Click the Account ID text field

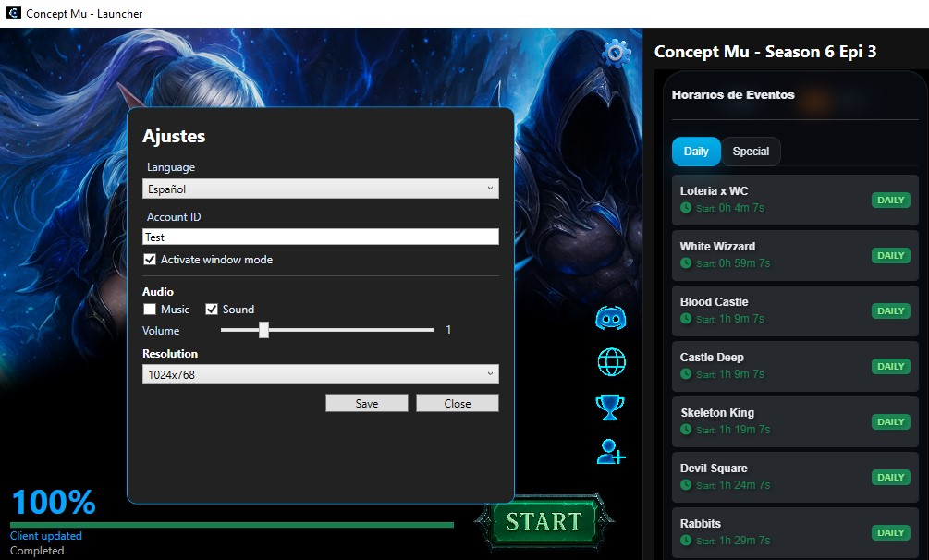click(320, 237)
